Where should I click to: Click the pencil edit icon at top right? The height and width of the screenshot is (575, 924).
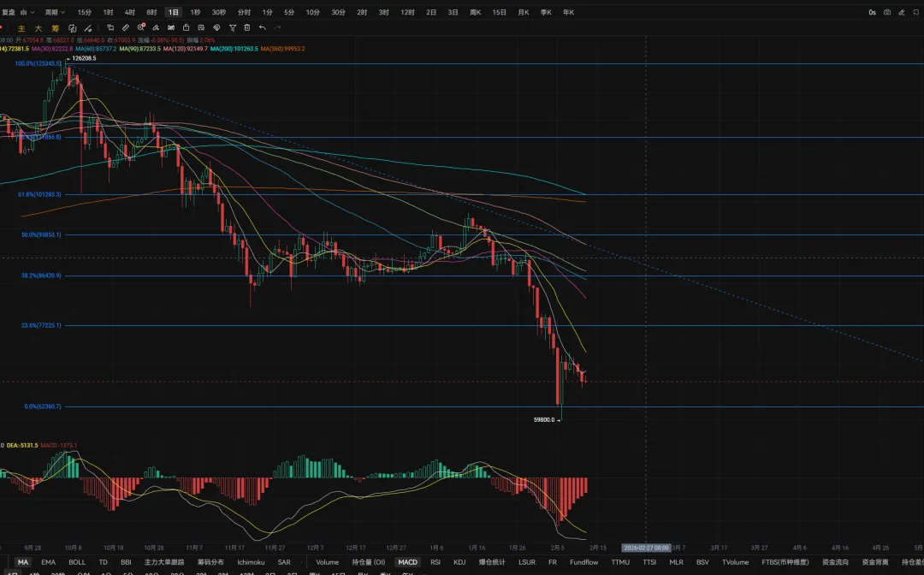(x=901, y=13)
